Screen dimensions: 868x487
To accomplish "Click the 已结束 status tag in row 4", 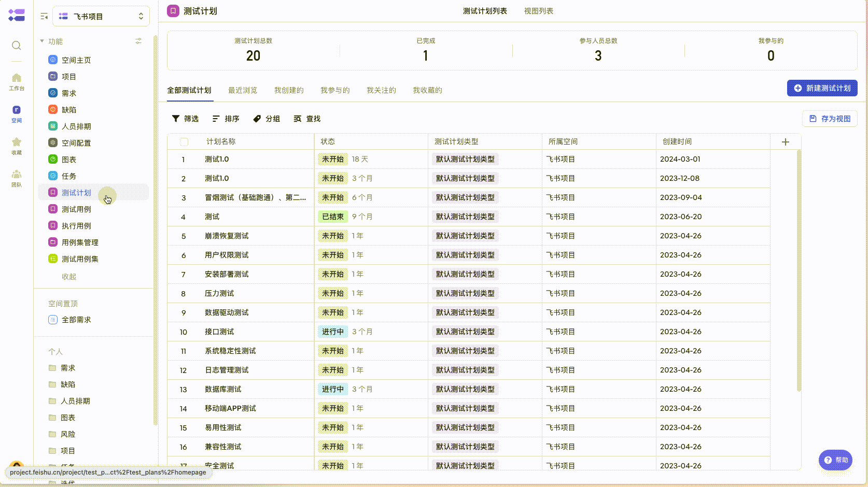I will coord(333,217).
